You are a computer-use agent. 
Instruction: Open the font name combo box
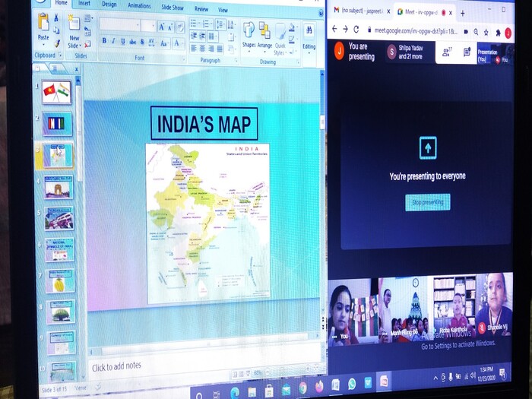120,25
